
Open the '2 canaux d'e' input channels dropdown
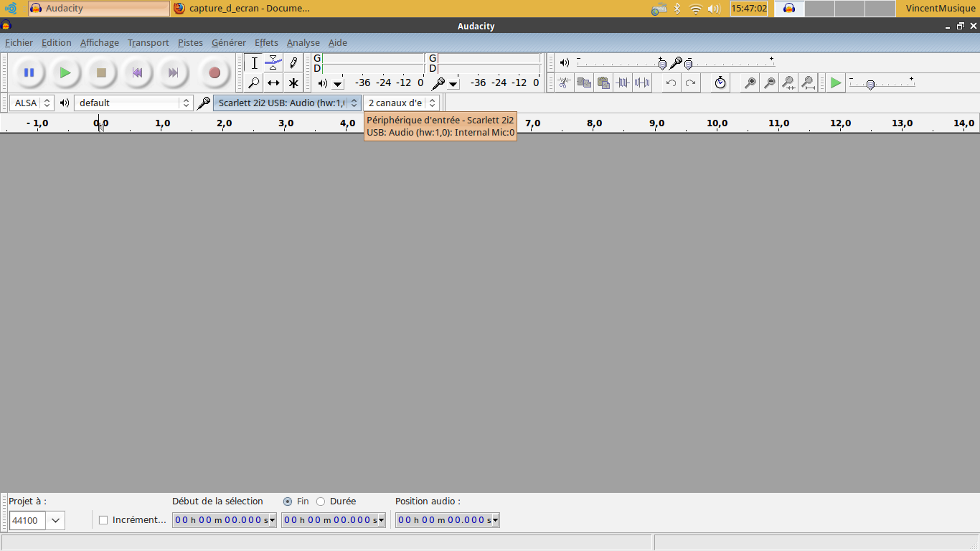click(401, 103)
